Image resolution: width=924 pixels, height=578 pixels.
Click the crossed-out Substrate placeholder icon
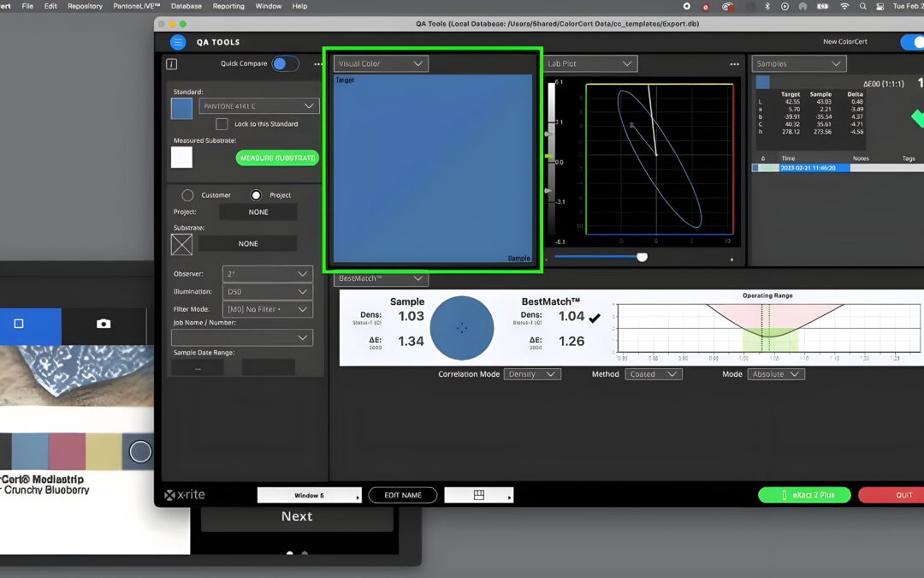pyautogui.click(x=181, y=245)
